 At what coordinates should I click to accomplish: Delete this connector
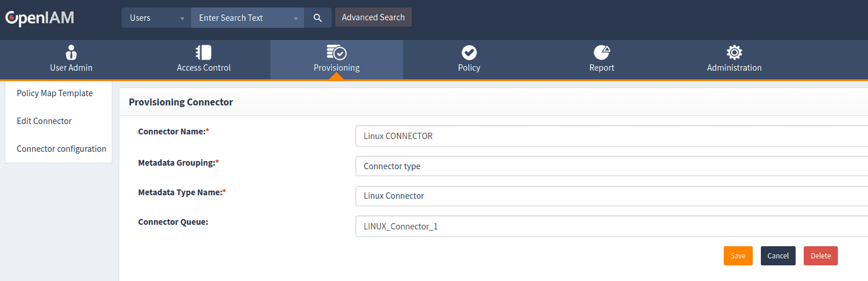821,256
